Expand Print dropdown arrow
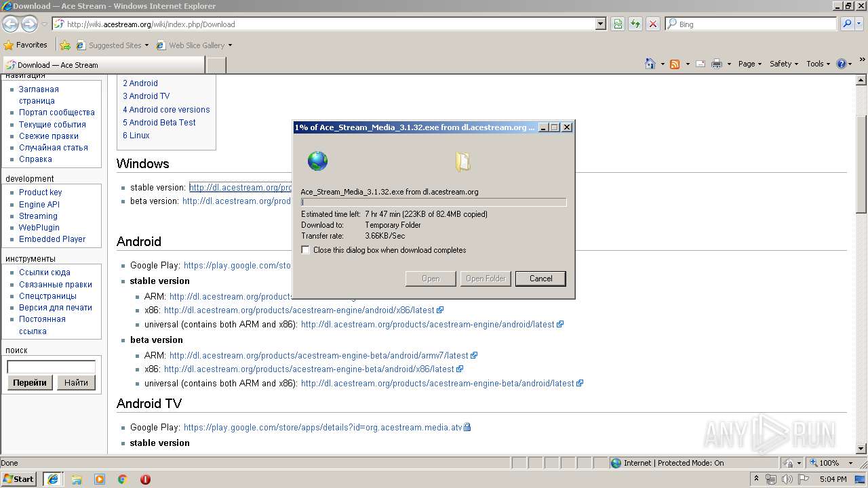Screen dimensions: 868x488 [730, 64]
